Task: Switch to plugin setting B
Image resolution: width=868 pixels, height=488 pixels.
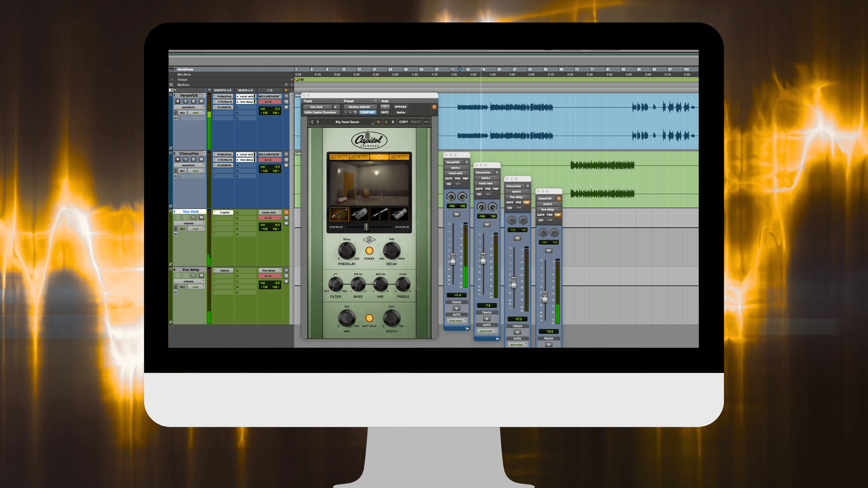Action: point(393,122)
